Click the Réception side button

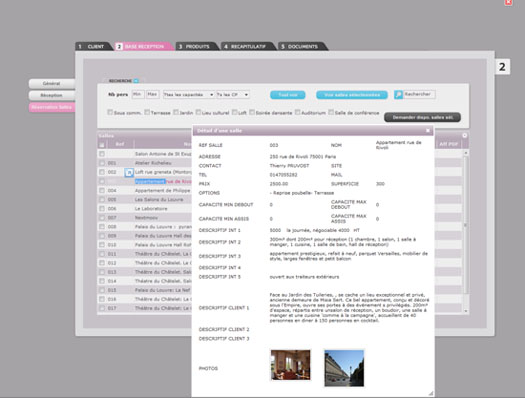pos(52,95)
